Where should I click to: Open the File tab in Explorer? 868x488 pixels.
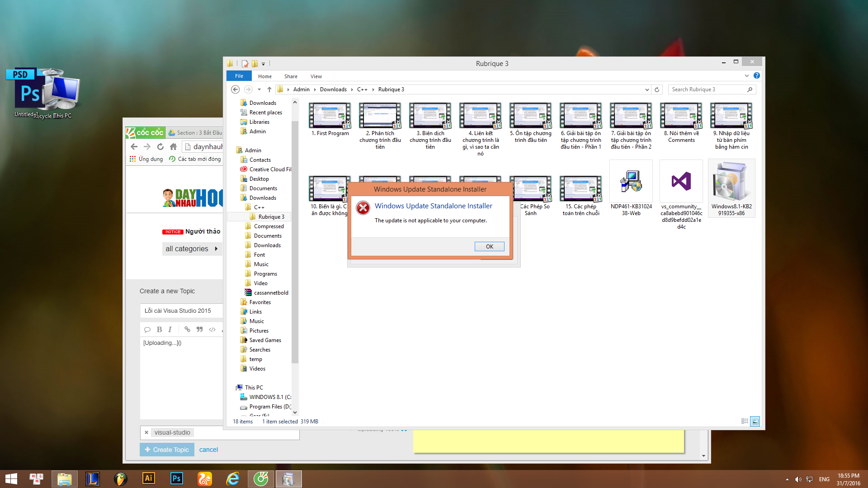239,76
